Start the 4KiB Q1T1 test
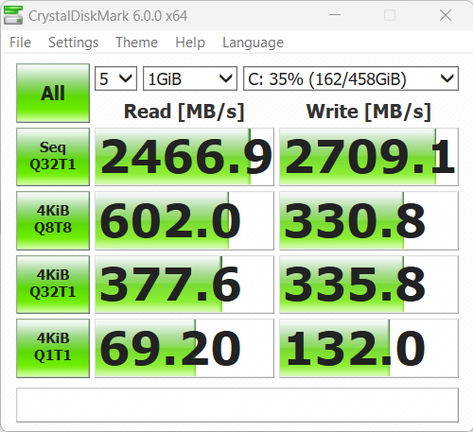The width and height of the screenshot is (473, 432). (x=53, y=348)
